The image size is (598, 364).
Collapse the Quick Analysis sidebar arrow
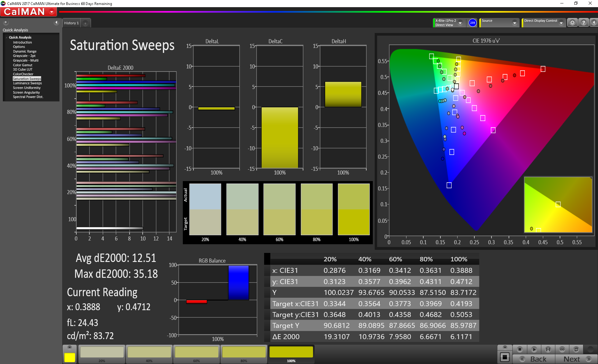coord(56,22)
